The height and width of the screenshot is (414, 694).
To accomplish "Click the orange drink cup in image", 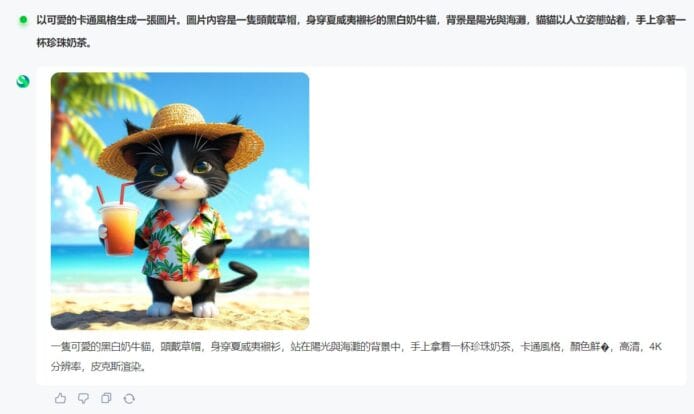I will [118, 228].
